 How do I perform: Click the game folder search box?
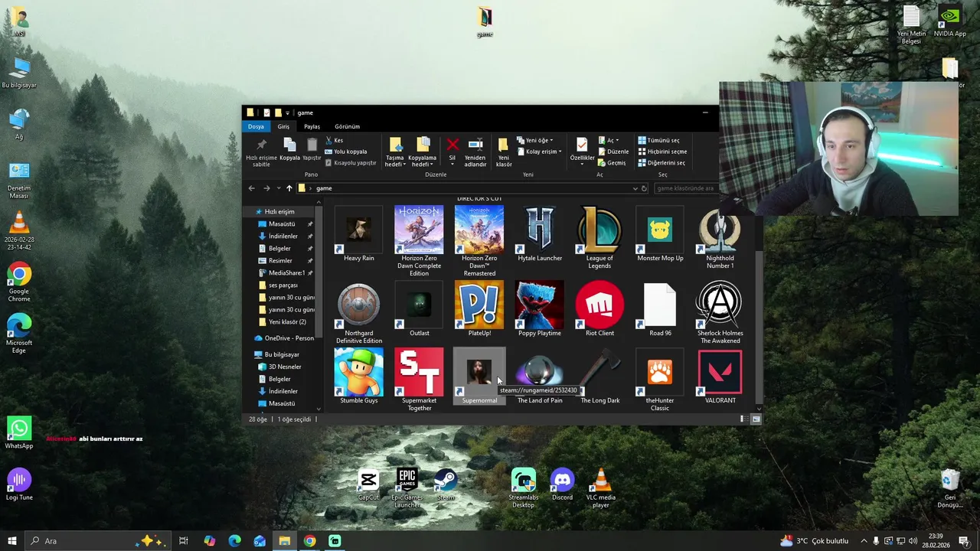click(x=684, y=188)
